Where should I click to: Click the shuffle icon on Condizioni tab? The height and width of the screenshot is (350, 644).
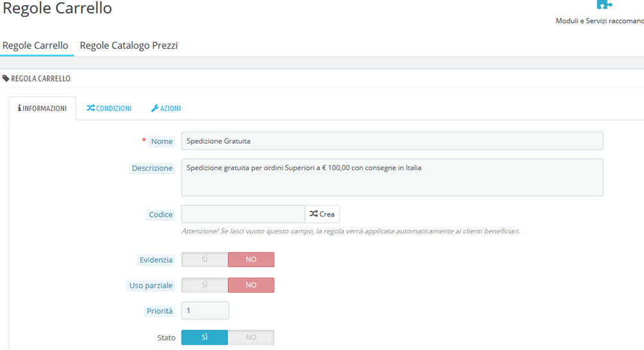pos(91,108)
